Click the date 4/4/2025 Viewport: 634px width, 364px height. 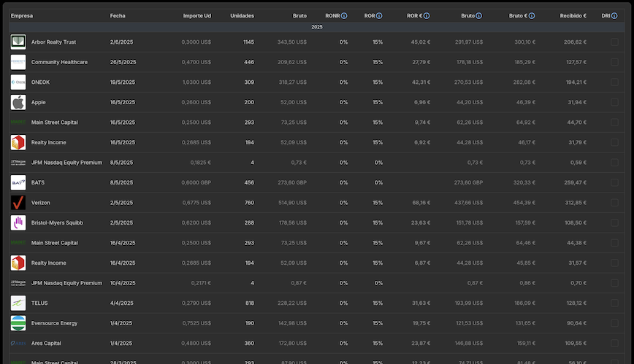[x=121, y=303]
